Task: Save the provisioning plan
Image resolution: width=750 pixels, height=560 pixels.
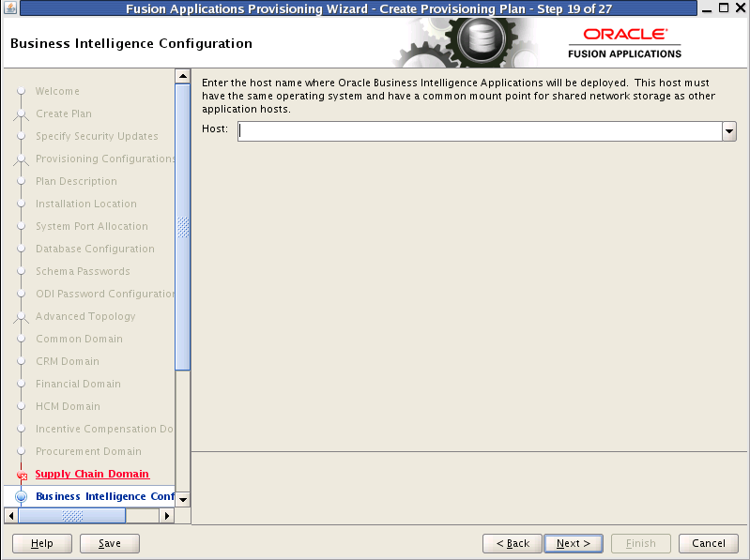Action: tap(110, 543)
